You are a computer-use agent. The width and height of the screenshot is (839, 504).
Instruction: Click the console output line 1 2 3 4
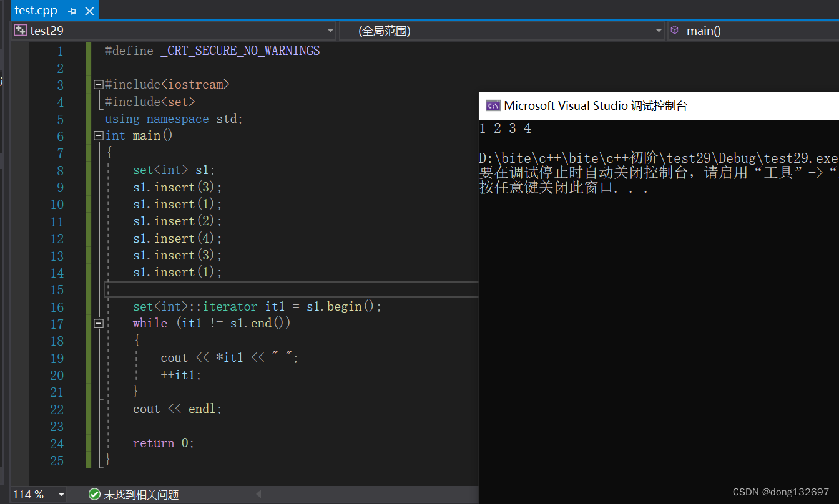[x=506, y=128]
